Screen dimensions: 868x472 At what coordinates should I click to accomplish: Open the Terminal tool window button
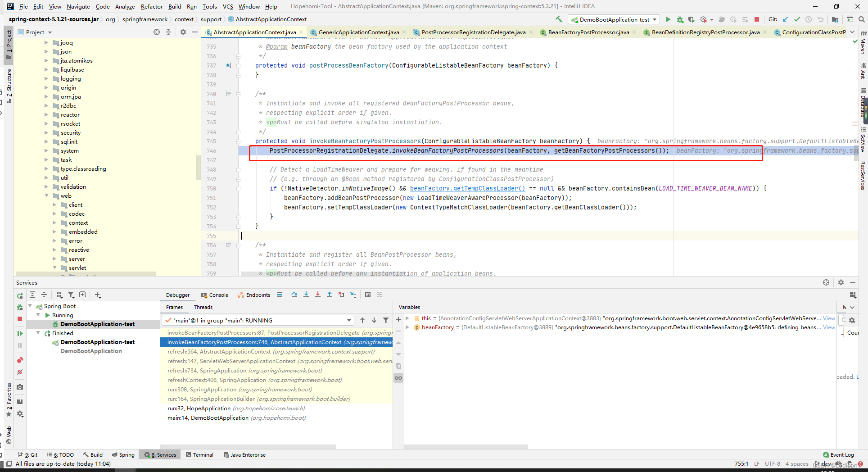199,455
